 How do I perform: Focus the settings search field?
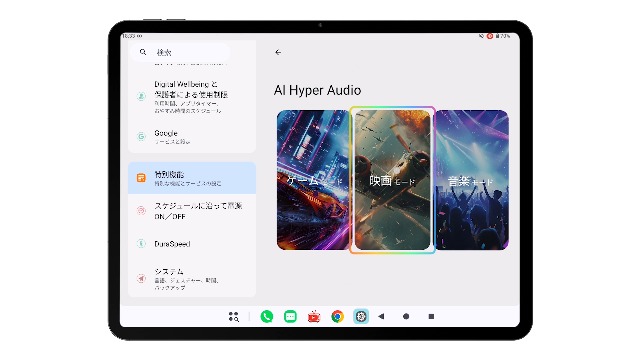(x=180, y=52)
